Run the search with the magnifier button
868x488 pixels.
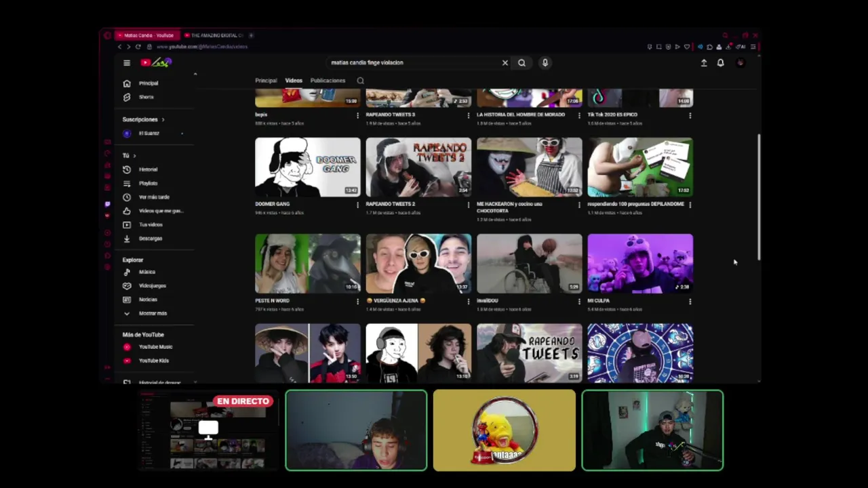pos(521,62)
